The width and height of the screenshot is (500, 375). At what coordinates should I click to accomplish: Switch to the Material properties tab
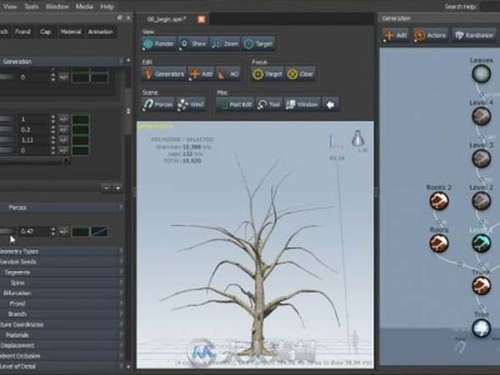click(x=70, y=32)
